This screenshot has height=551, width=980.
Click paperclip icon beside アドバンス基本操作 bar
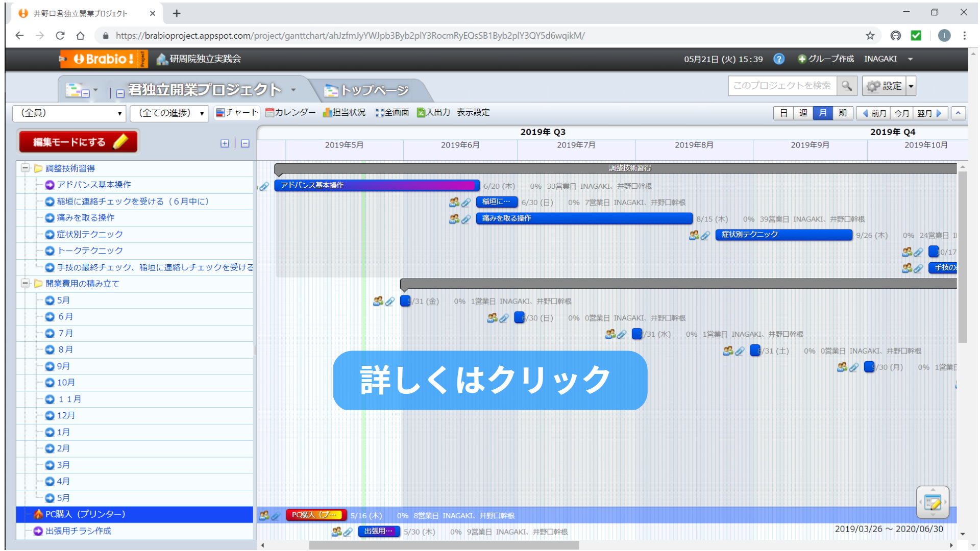click(264, 187)
